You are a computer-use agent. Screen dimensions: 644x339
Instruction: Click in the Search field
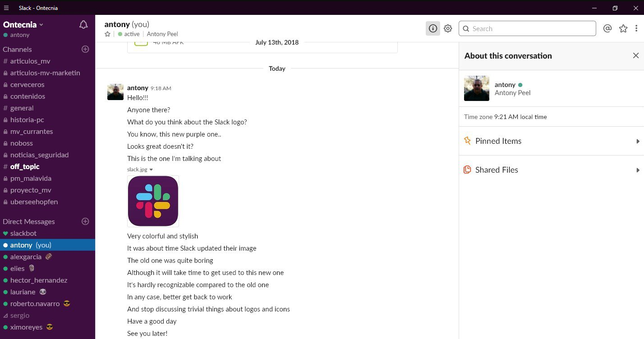[527, 28]
